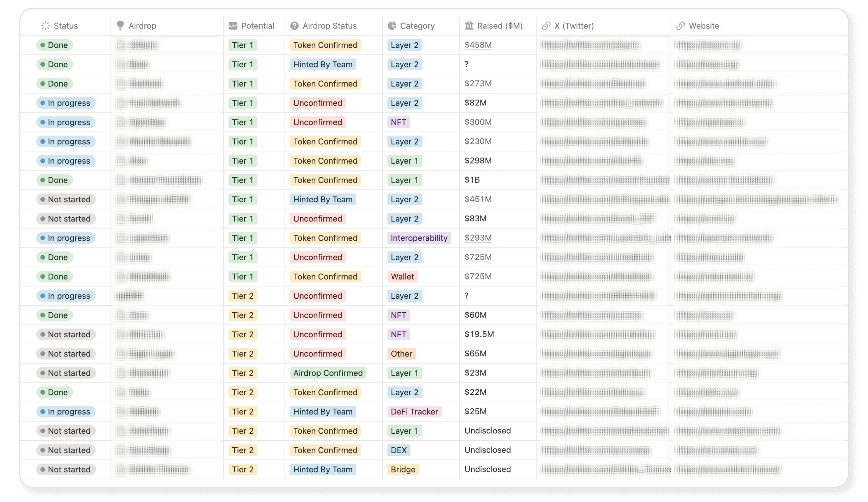
Task: Click the Airdrop Status question mark icon
Action: pyautogui.click(x=294, y=26)
